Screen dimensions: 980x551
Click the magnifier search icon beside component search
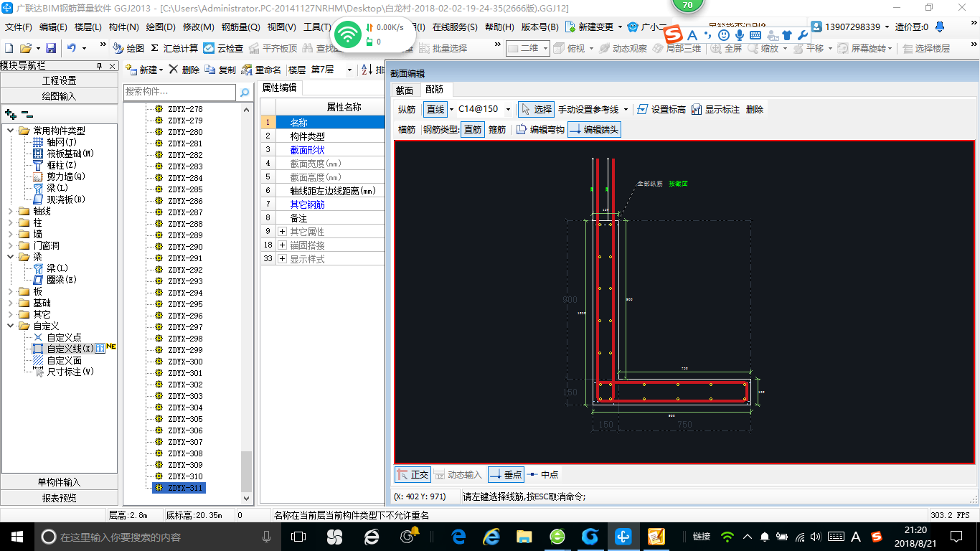(x=245, y=92)
